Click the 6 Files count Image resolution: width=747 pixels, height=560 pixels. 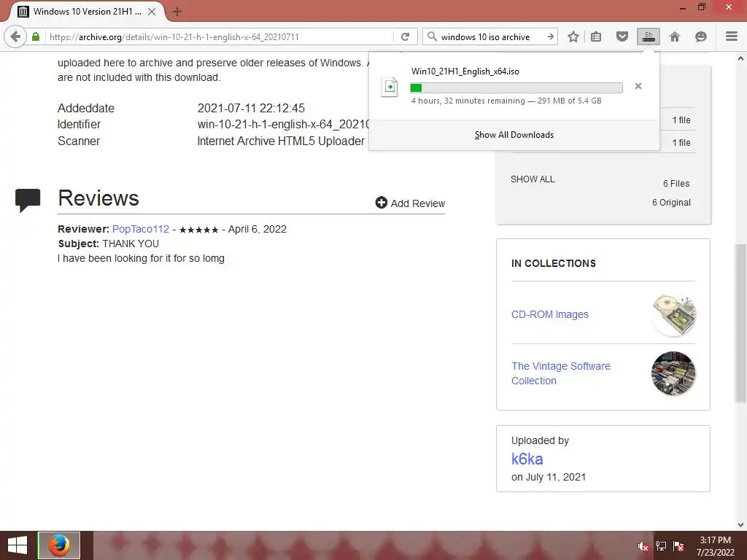[676, 183]
